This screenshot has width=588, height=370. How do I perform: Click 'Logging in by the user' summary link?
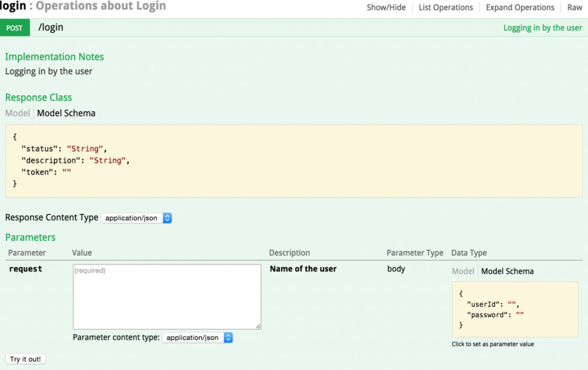point(542,28)
